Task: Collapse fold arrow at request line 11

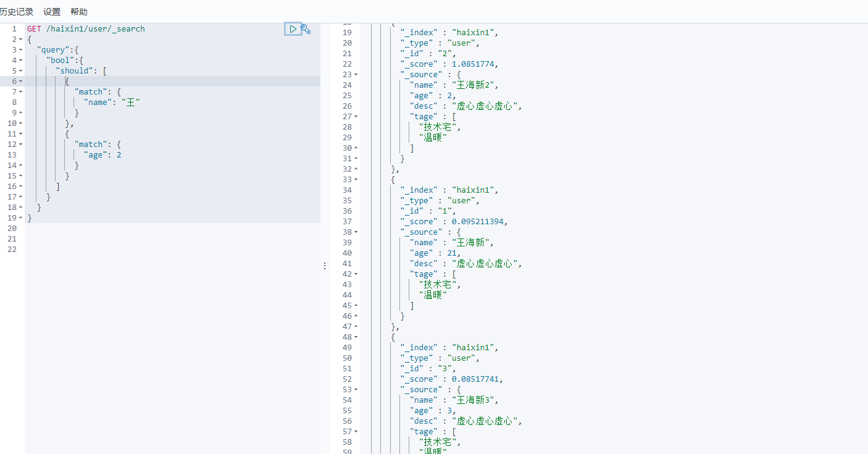Action: pyautogui.click(x=21, y=134)
